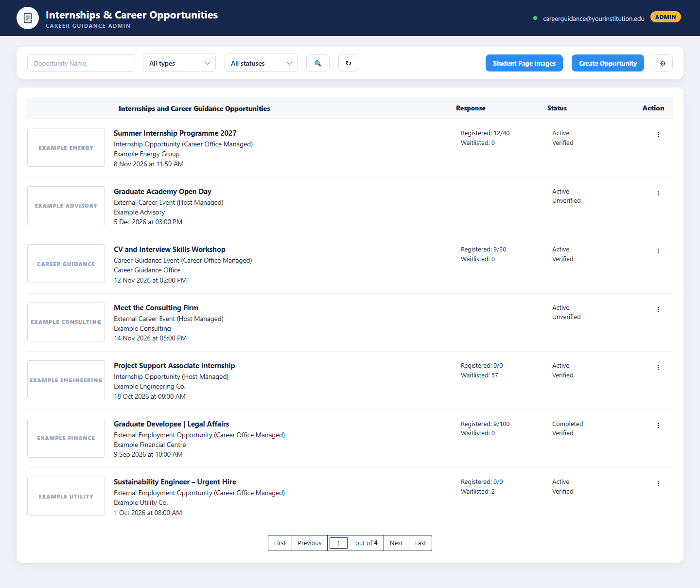Open actions menu for Project Support Associate Internship
The height and width of the screenshot is (588, 700).
point(658,367)
